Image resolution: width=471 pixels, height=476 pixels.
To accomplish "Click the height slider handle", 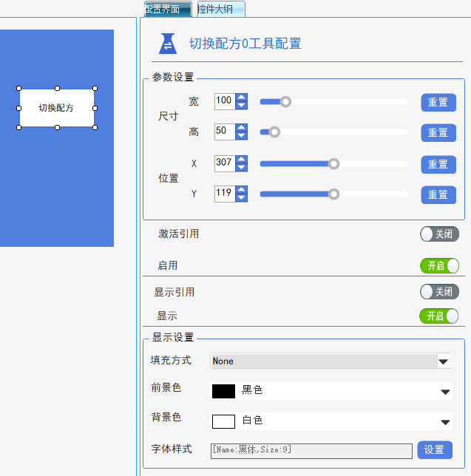I will [274, 132].
